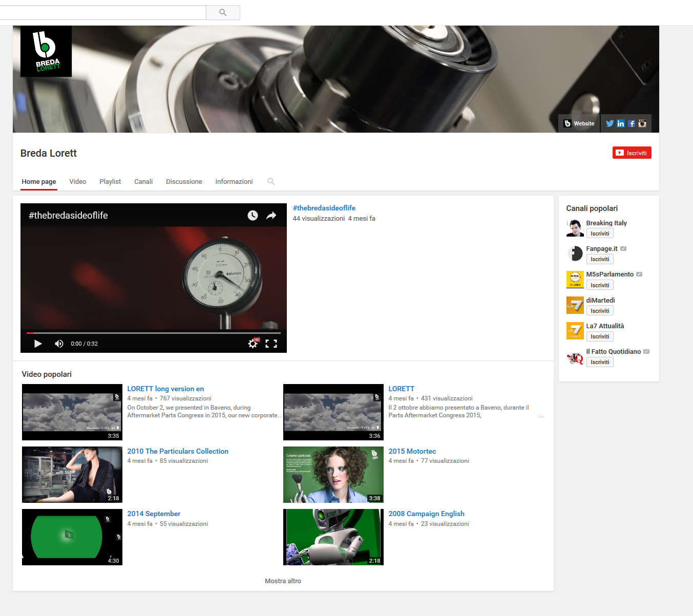The image size is (693, 616).
Task: Open the #thebredasideoflife title link
Action: (x=324, y=208)
